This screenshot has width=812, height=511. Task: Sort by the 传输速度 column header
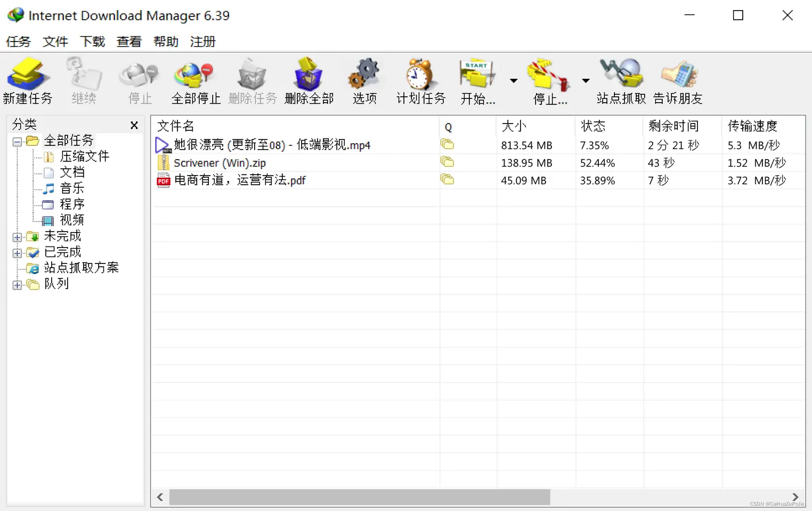click(763, 126)
